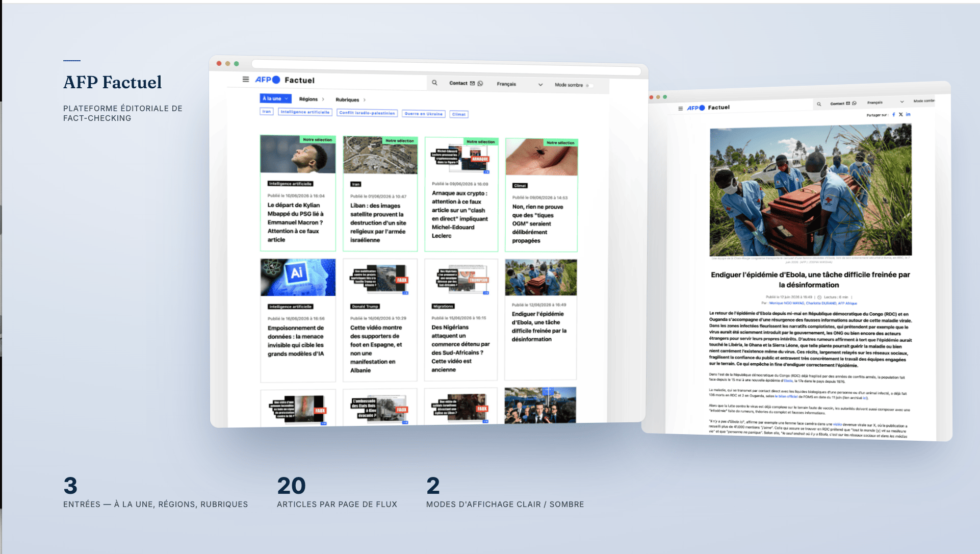Viewport: 980px width, 554px height.
Task: Open hamburger menu in right article window
Action: (680, 108)
